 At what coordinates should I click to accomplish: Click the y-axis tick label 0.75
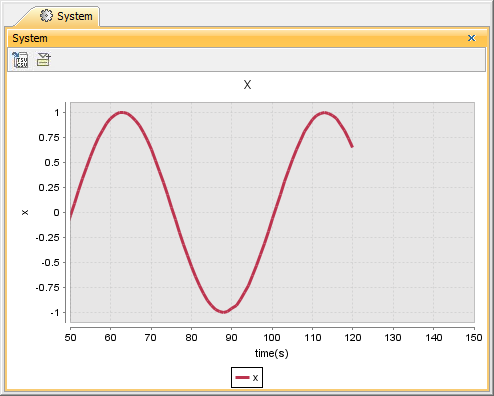[49, 137]
